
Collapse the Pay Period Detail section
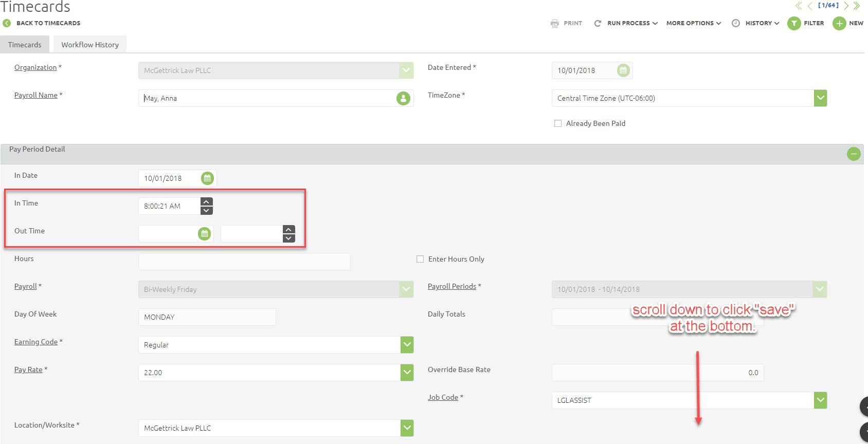pyautogui.click(x=854, y=154)
